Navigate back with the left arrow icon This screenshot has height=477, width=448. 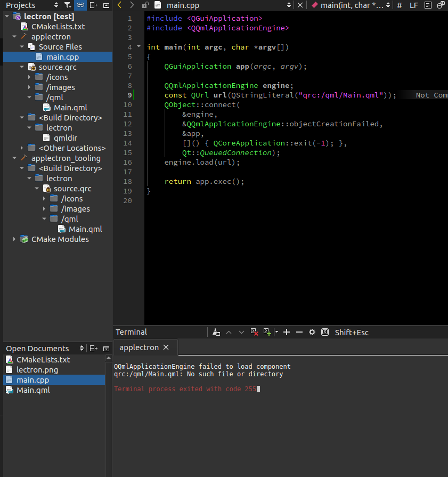pos(119,5)
